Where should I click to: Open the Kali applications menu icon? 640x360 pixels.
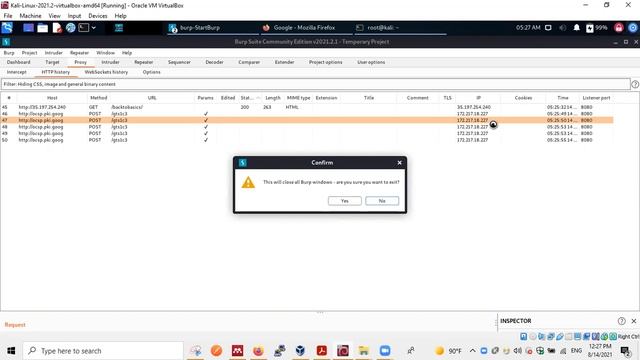click(7, 27)
